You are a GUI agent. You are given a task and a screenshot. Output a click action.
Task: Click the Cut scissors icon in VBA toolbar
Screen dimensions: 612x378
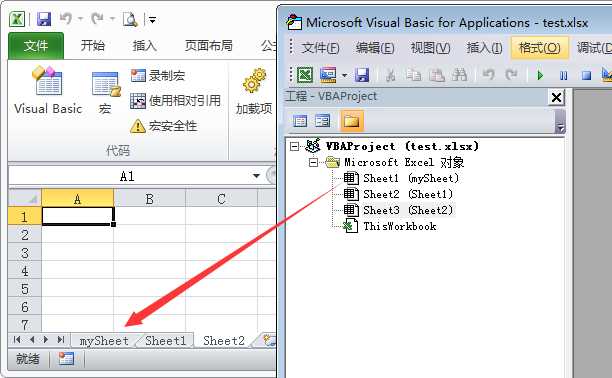point(390,75)
